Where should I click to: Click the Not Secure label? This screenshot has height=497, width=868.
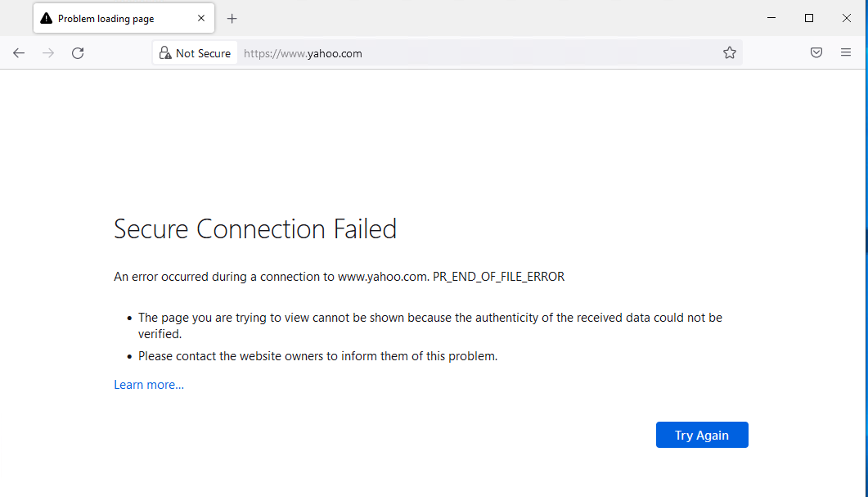click(203, 53)
